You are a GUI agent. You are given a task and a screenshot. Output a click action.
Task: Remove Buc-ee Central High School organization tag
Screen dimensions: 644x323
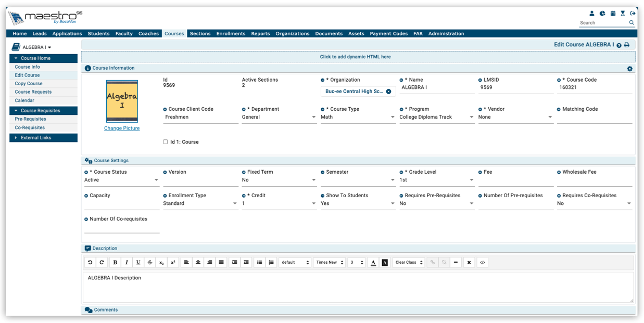pos(388,92)
